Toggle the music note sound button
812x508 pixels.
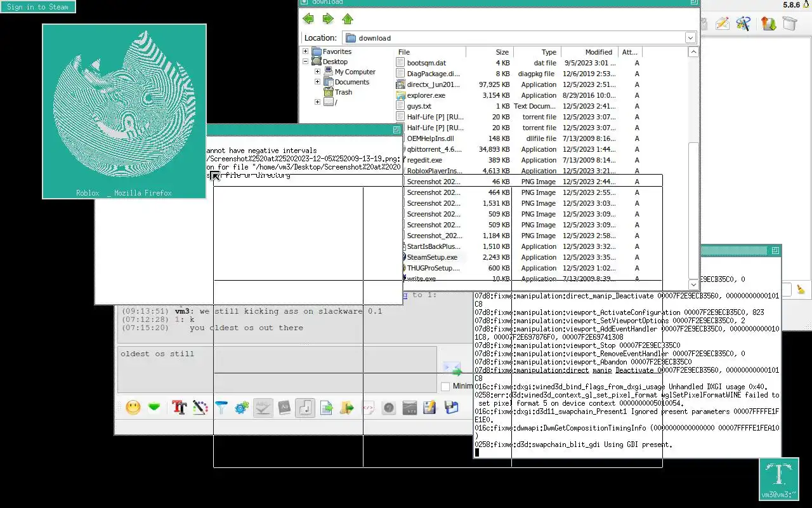coord(305,408)
